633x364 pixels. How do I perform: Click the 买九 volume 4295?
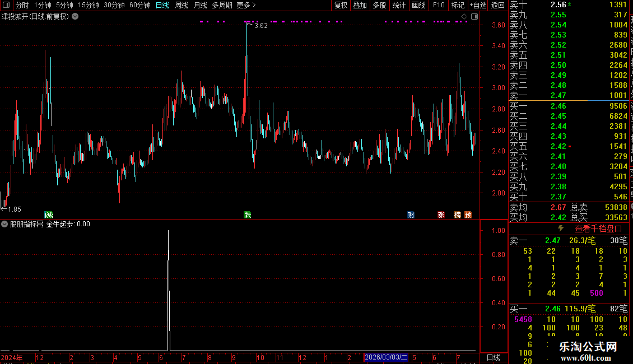coord(618,186)
